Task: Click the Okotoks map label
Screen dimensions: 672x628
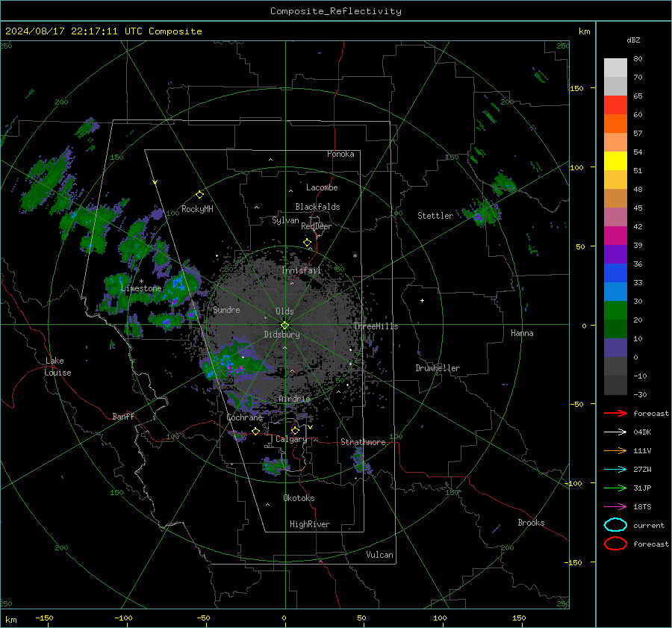Action: tap(299, 498)
